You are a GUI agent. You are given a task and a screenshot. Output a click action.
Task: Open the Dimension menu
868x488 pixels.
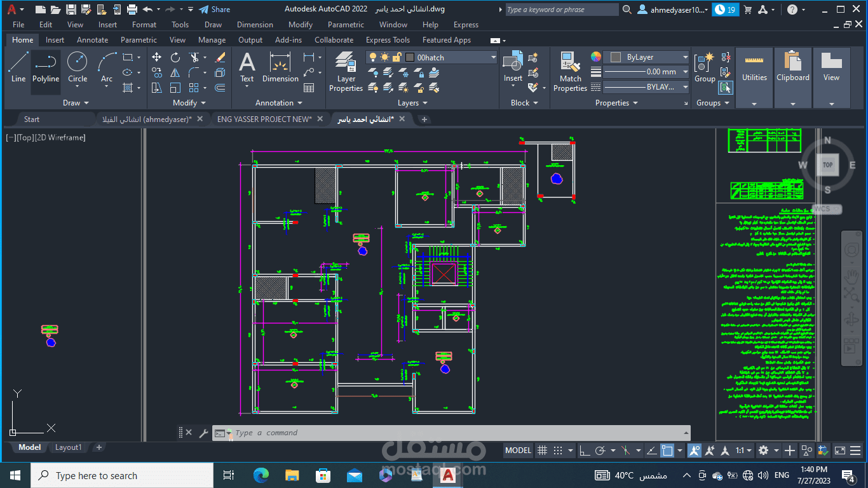coord(255,25)
